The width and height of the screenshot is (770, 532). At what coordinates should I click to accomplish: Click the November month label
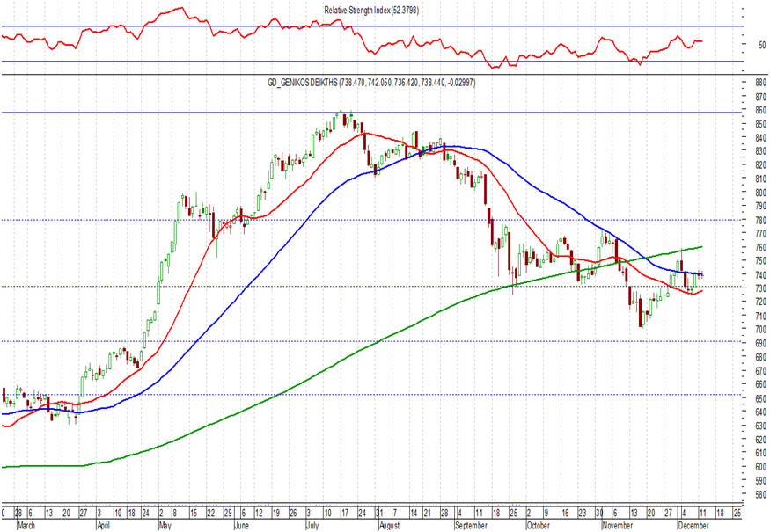click(618, 525)
